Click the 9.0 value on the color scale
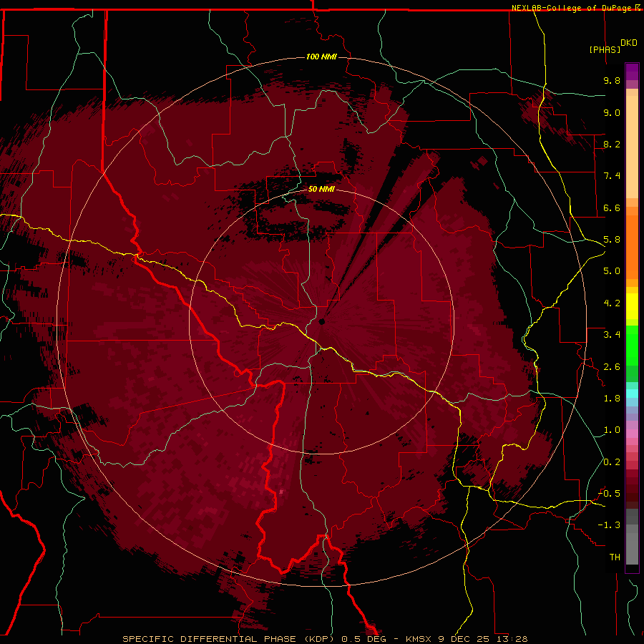This screenshot has height=644, width=644. pos(612,112)
